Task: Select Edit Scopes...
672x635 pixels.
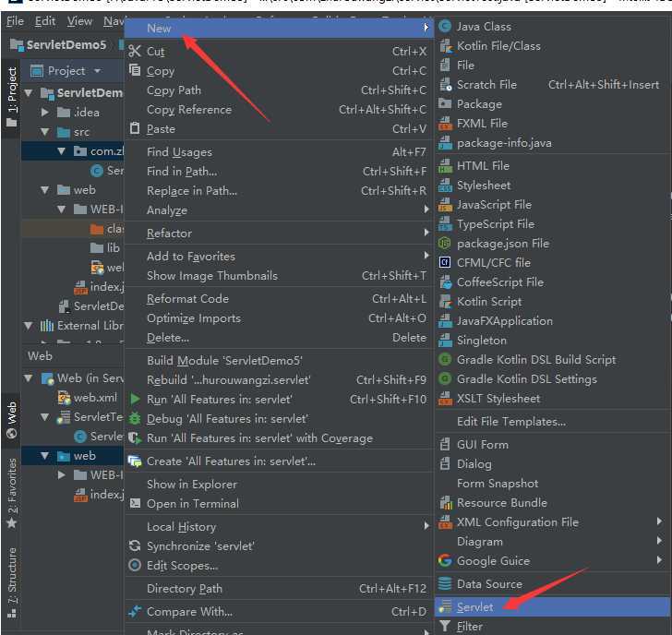Action: [x=279, y=566]
